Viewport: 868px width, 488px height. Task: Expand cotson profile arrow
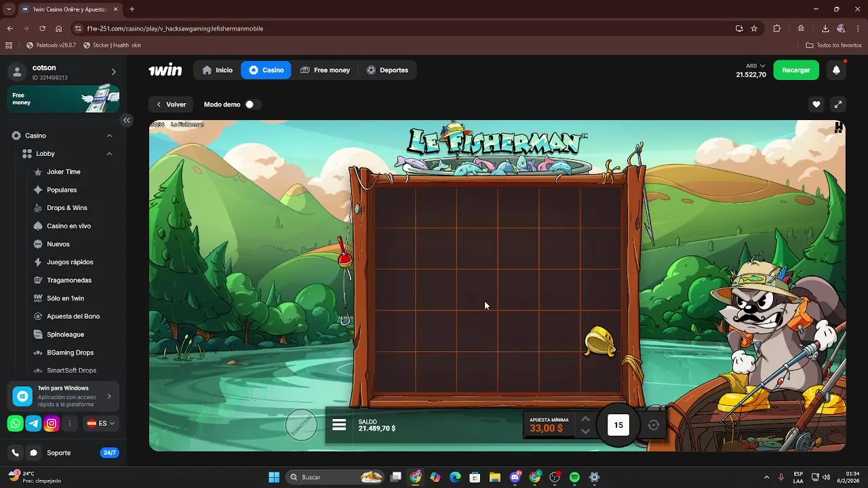click(x=113, y=72)
